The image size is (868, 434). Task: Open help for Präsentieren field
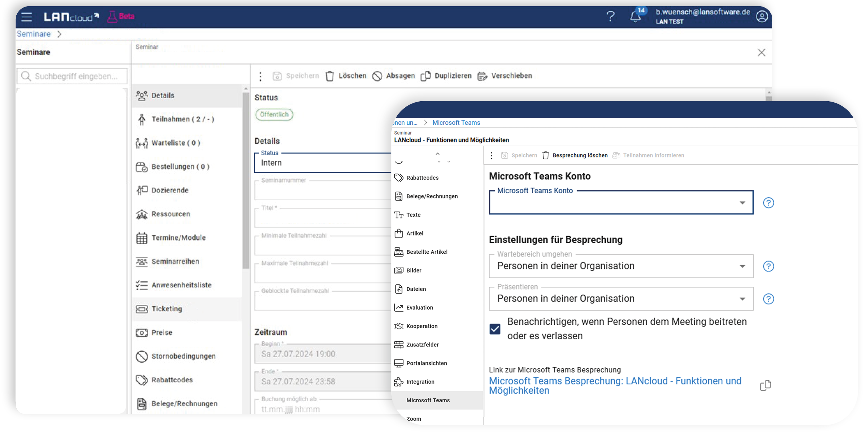768,299
